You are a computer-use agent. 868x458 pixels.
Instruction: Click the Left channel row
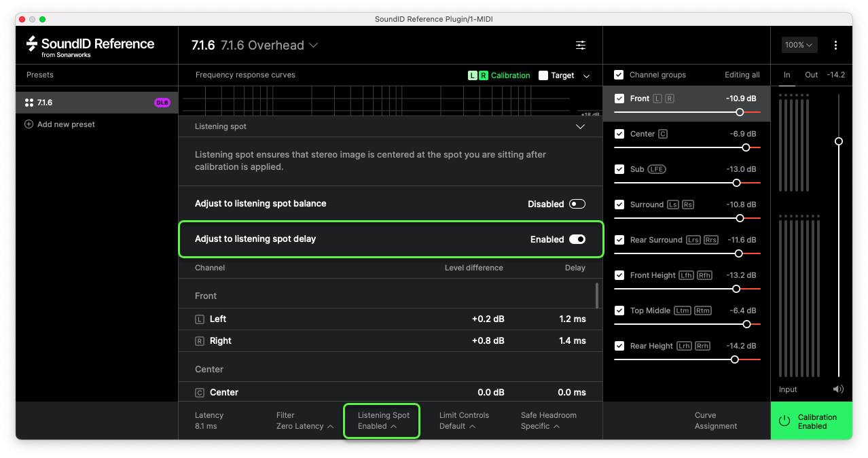pyautogui.click(x=390, y=319)
